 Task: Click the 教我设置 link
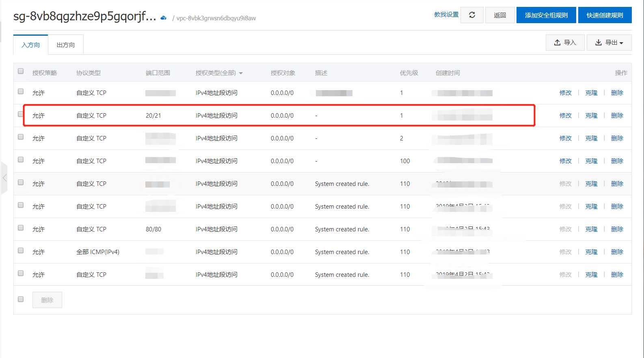click(446, 15)
